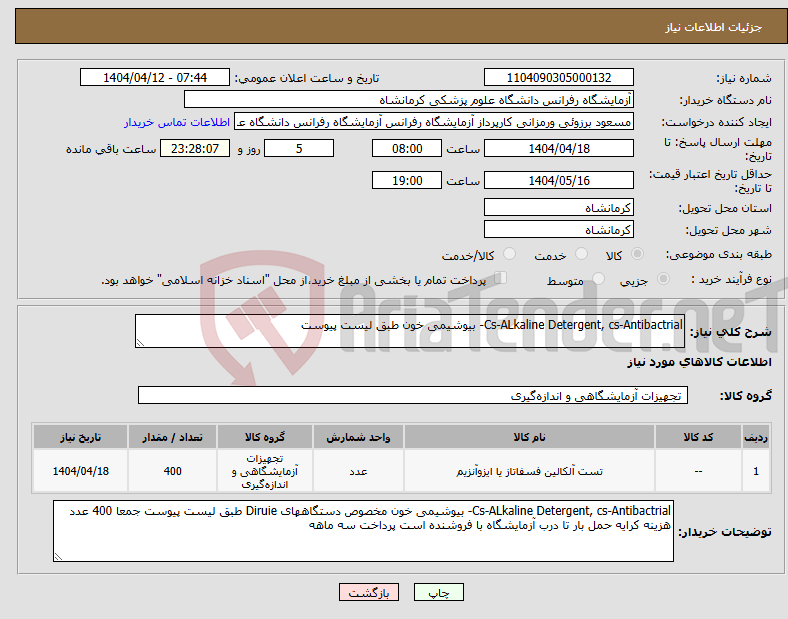Click the price validity date 1404/05/16 field
Screen dimensions: 788x619
tap(558, 180)
